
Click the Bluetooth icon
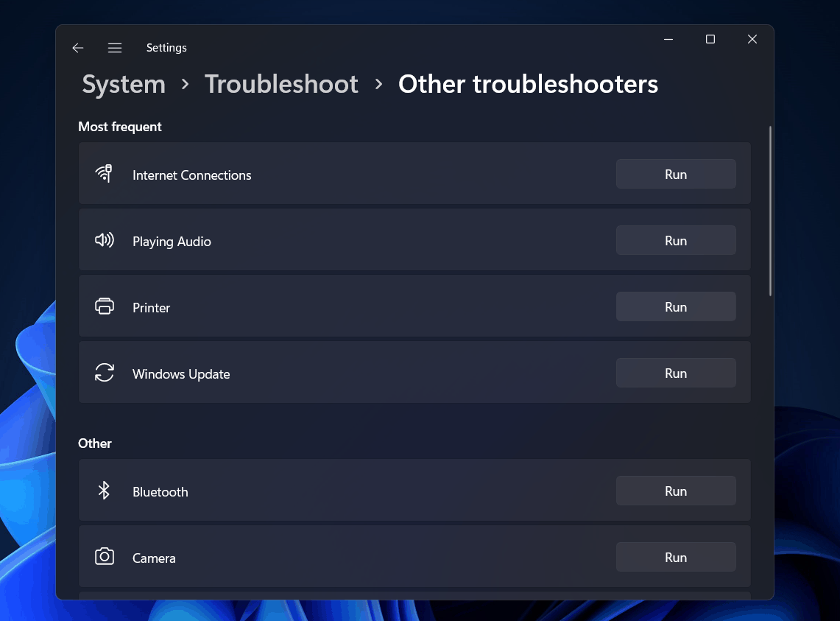click(104, 491)
